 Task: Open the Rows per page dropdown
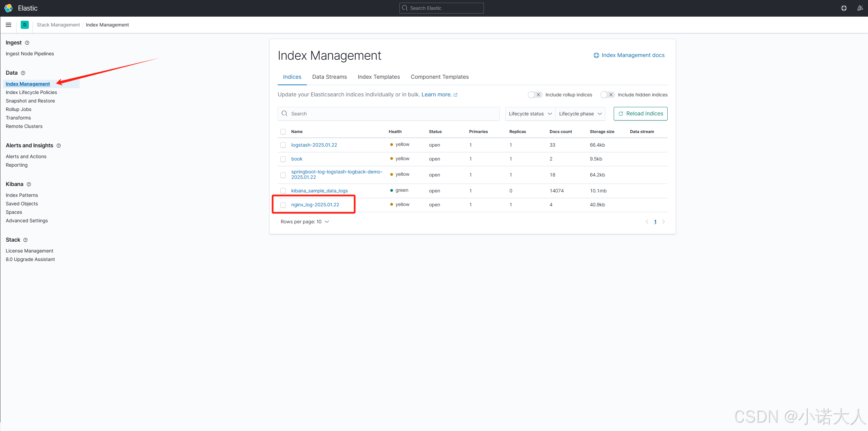coord(304,222)
